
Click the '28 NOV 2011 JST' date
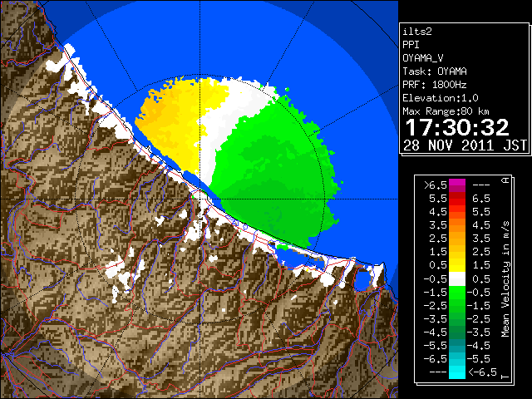[x=465, y=145]
